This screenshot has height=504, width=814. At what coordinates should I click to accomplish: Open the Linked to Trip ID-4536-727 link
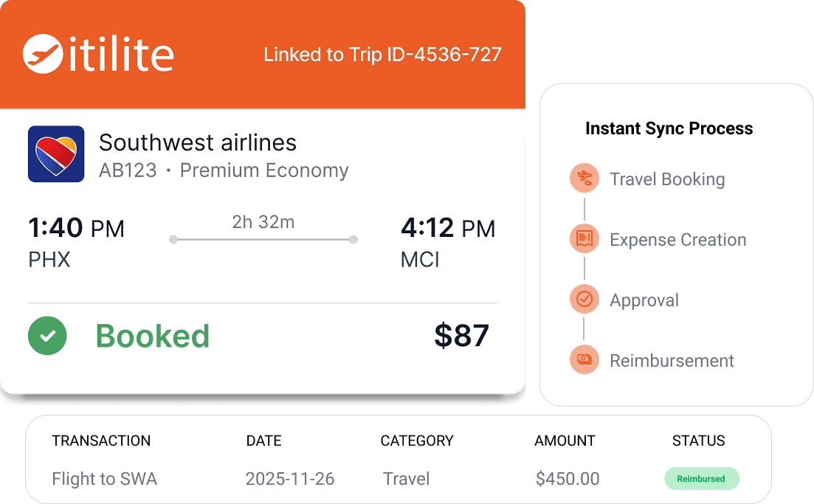(382, 55)
